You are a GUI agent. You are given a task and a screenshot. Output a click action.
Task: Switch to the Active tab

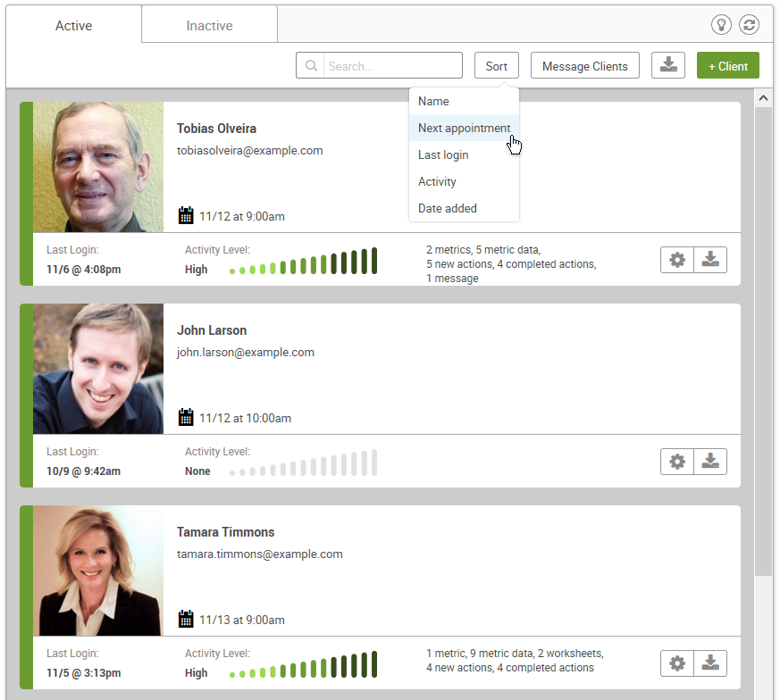click(x=73, y=25)
